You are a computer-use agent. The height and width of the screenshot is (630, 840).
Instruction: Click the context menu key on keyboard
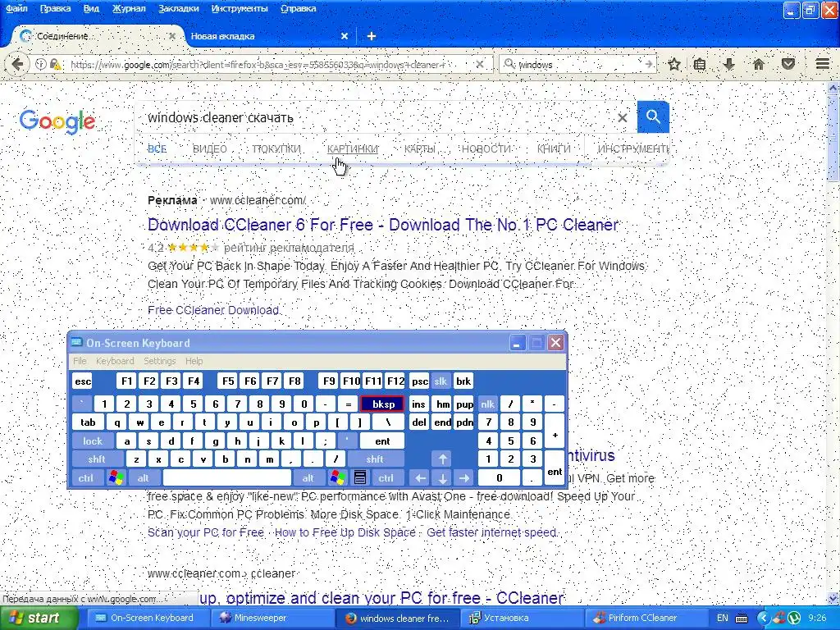pos(360,478)
